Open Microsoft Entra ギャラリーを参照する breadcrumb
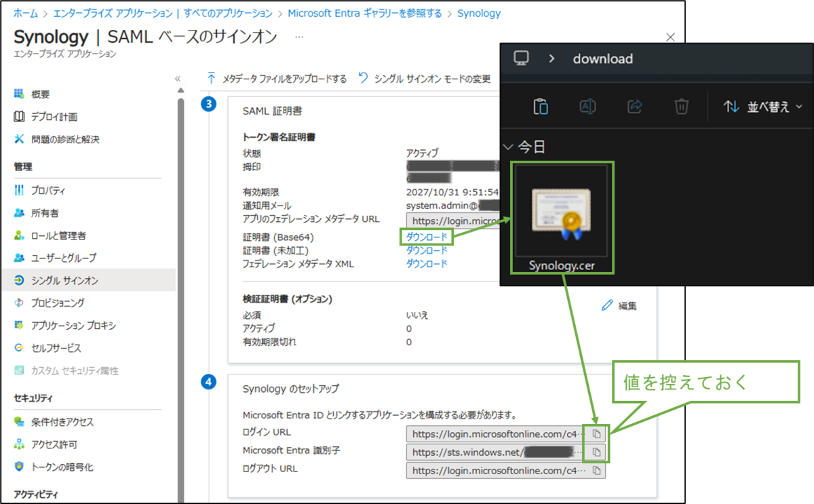 tap(364, 13)
